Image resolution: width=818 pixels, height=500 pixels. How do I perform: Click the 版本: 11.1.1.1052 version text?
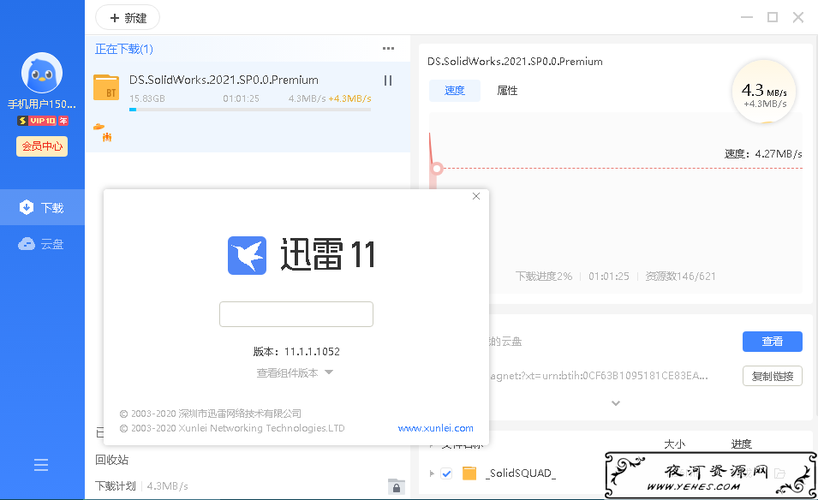tap(296, 351)
